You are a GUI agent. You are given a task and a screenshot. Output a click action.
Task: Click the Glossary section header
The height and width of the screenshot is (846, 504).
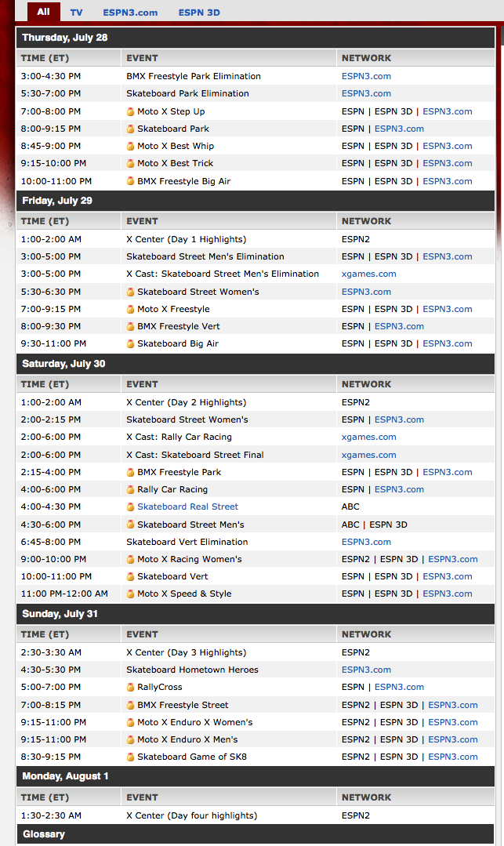tap(44, 834)
